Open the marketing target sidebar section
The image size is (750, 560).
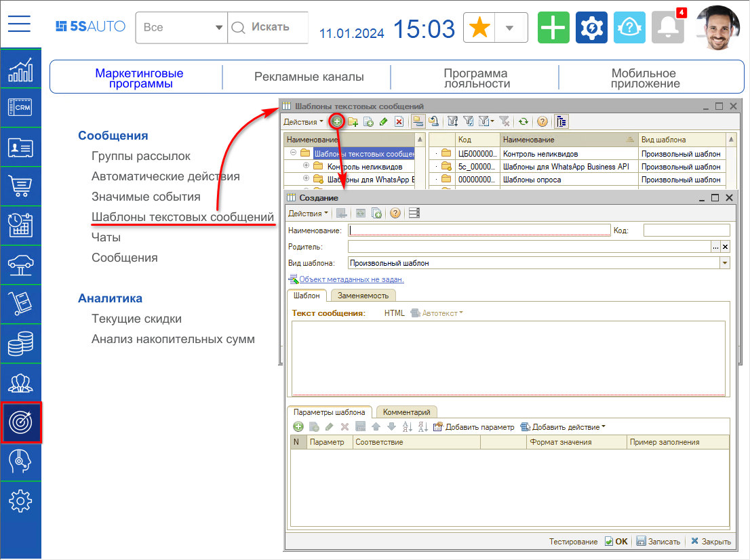pos(20,422)
